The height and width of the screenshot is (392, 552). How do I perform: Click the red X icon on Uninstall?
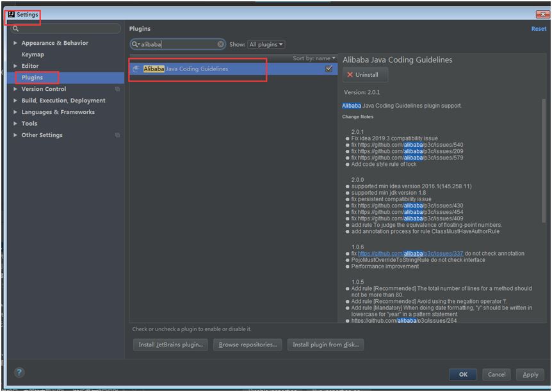pos(350,75)
